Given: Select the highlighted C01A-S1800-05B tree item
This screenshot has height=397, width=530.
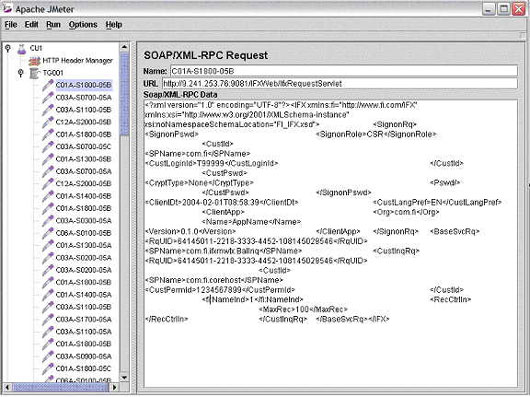Looking at the screenshot, I should [83, 85].
